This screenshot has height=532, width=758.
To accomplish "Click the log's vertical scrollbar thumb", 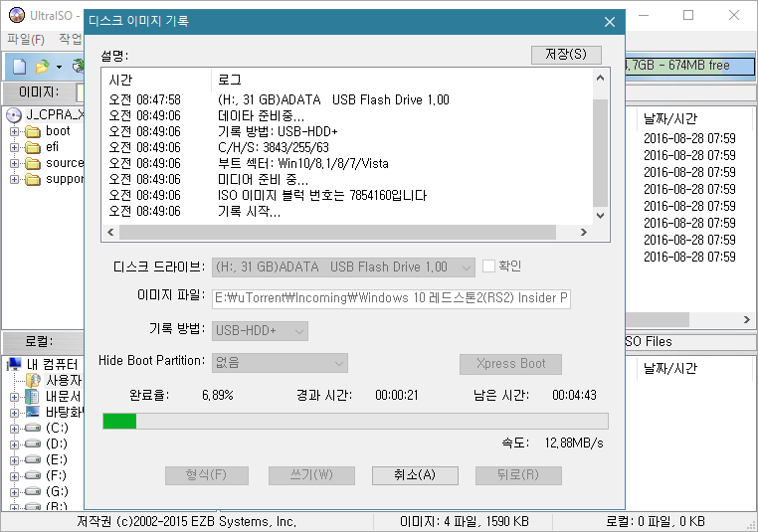I will [x=601, y=152].
